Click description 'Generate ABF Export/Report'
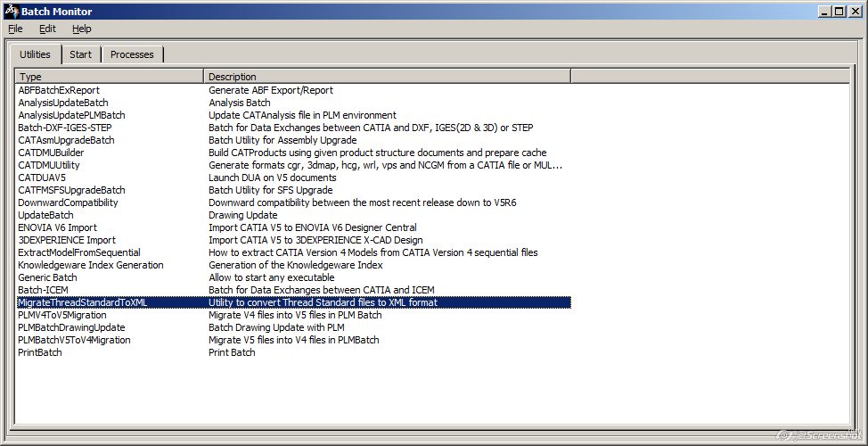 point(271,90)
